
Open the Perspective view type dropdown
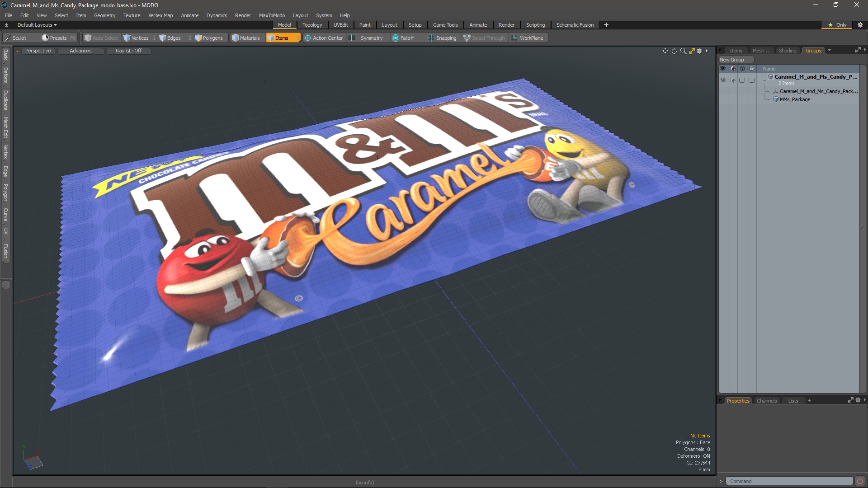pyautogui.click(x=38, y=51)
